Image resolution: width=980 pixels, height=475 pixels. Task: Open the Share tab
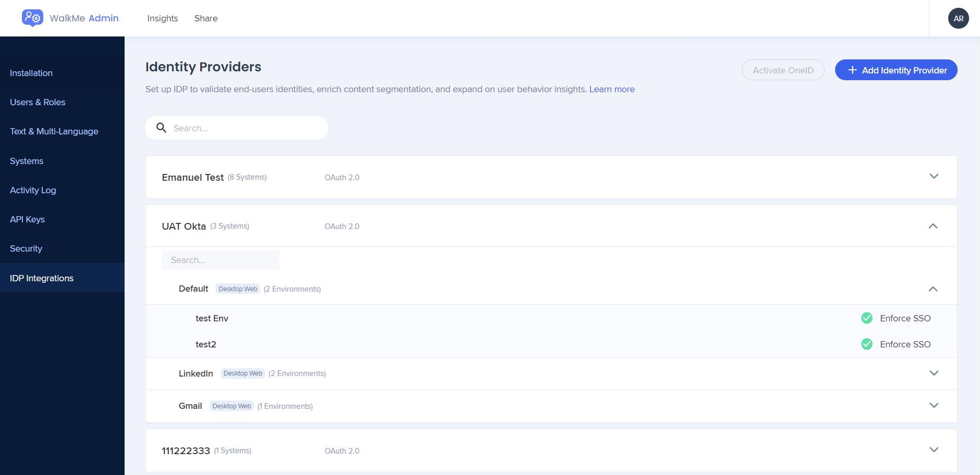tap(205, 18)
